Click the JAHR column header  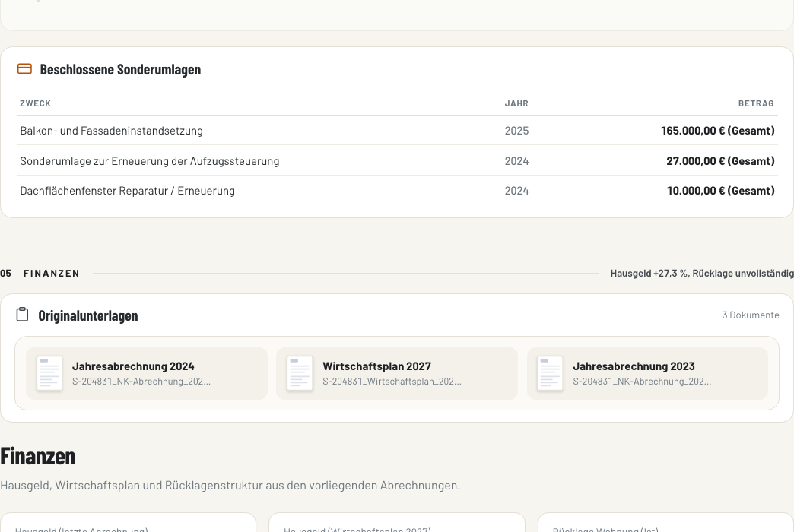click(x=516, y=103)
